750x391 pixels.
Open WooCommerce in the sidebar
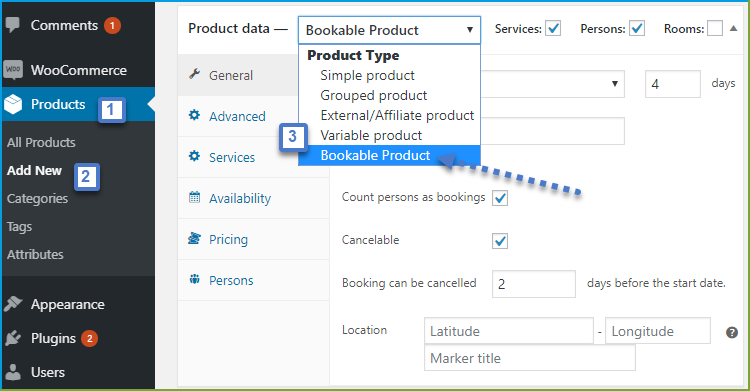tap(78, 70)
